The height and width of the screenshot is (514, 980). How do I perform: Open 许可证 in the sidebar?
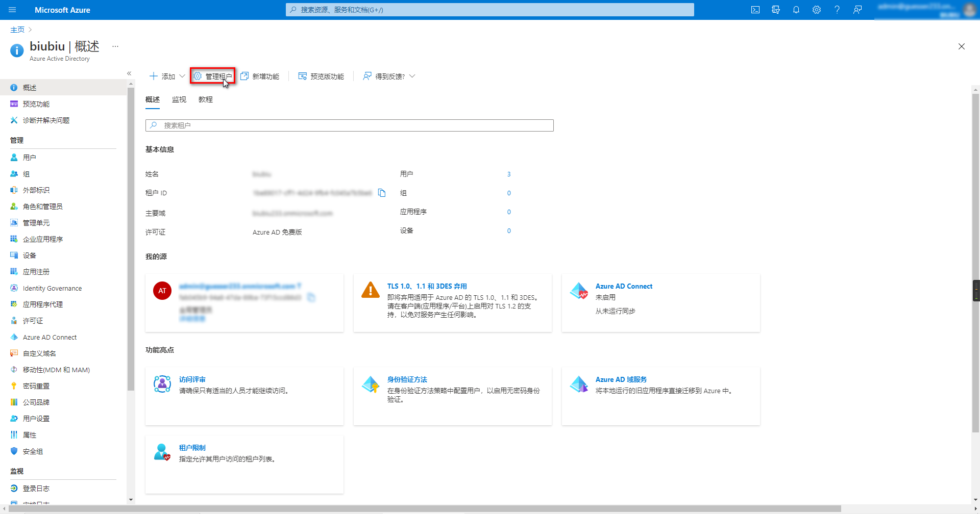click(x=63, y=321)
